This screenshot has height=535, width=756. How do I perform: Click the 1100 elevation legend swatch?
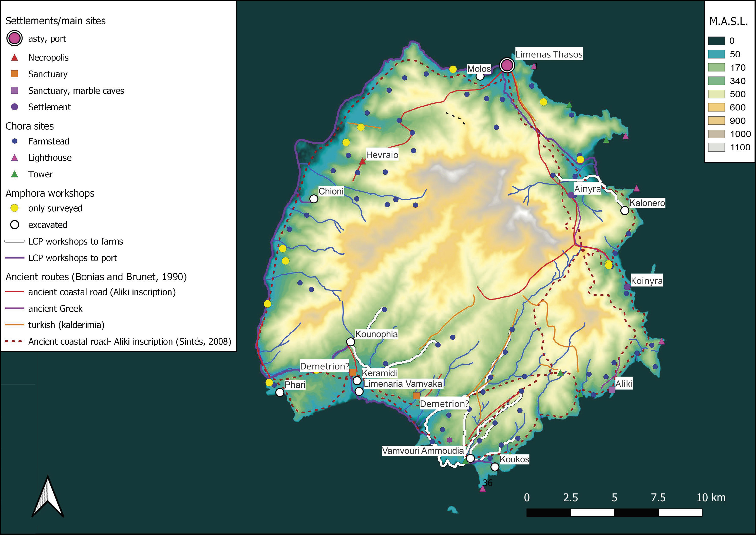point(716,147)
